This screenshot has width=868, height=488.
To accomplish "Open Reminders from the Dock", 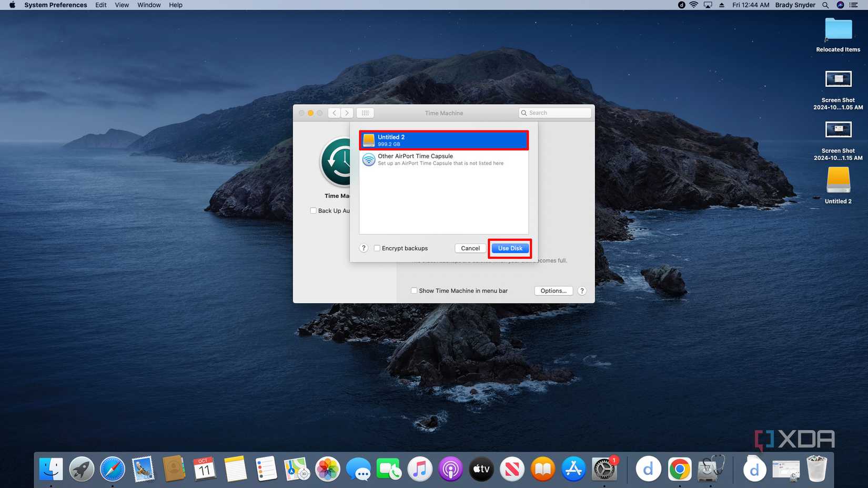I will (266, 469).
